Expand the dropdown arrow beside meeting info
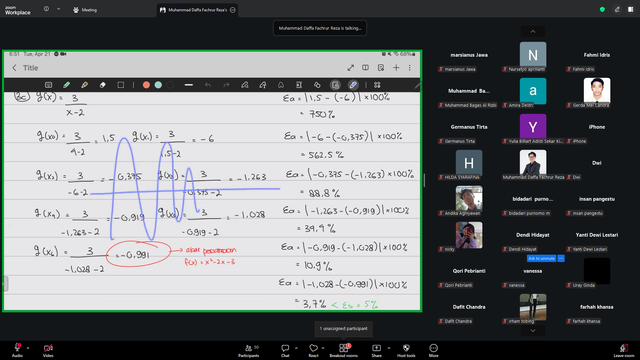Screen dimensions: 640x360 click(x=58, y=9)
